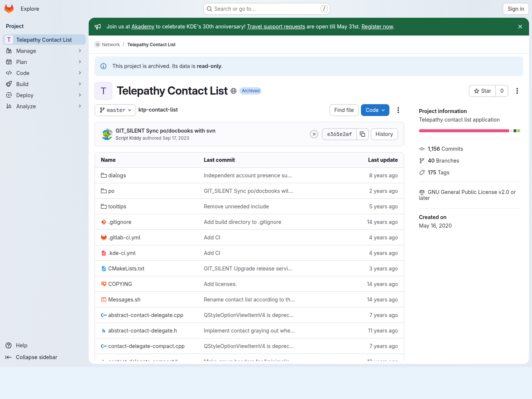Star this project

[x=482, y=91]
